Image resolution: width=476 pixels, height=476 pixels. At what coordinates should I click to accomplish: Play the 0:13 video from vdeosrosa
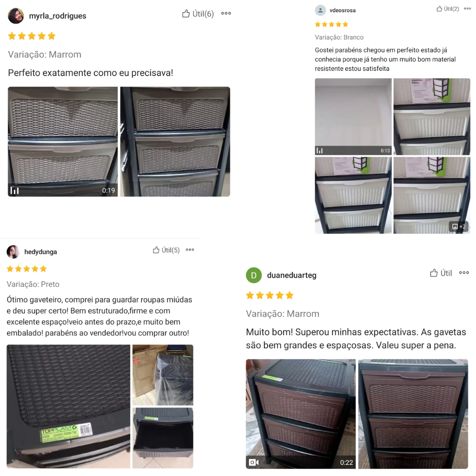[353, 117]
